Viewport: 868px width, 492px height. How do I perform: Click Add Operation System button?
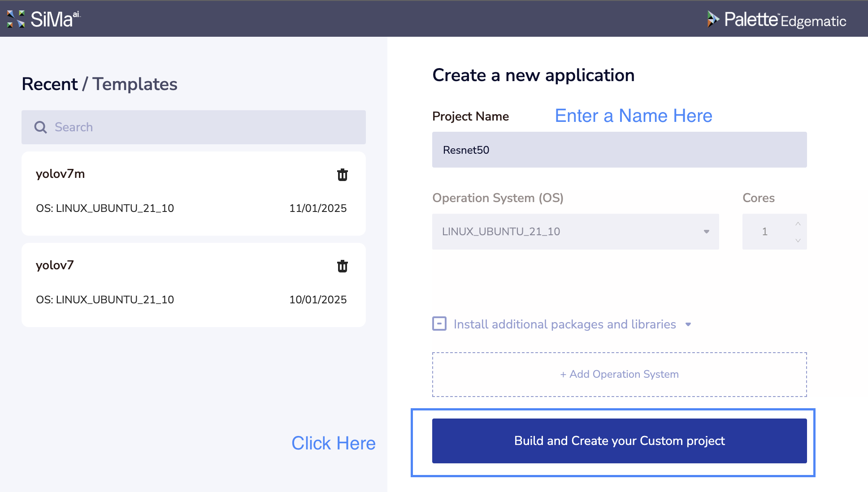(619, 374)
